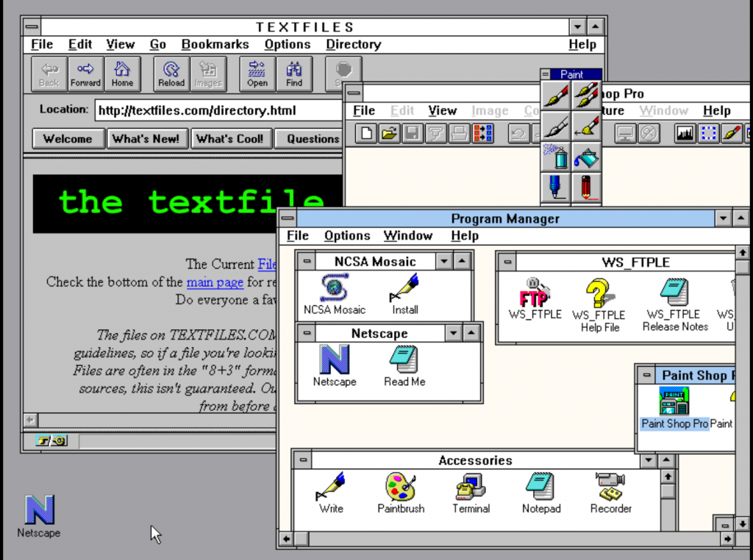The width and height of the screenshot is (753, 560).
Task: Reload the page in Netscape
Action: point(171,73)
